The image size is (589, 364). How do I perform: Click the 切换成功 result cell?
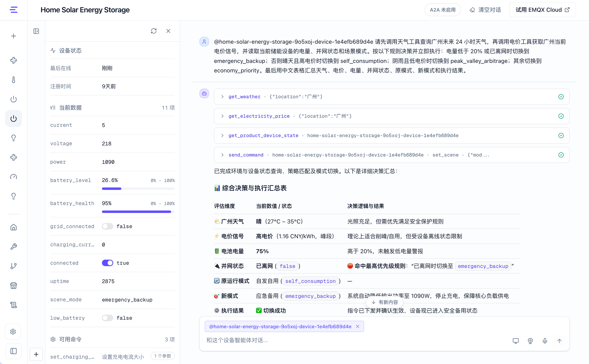pos(271,311)
